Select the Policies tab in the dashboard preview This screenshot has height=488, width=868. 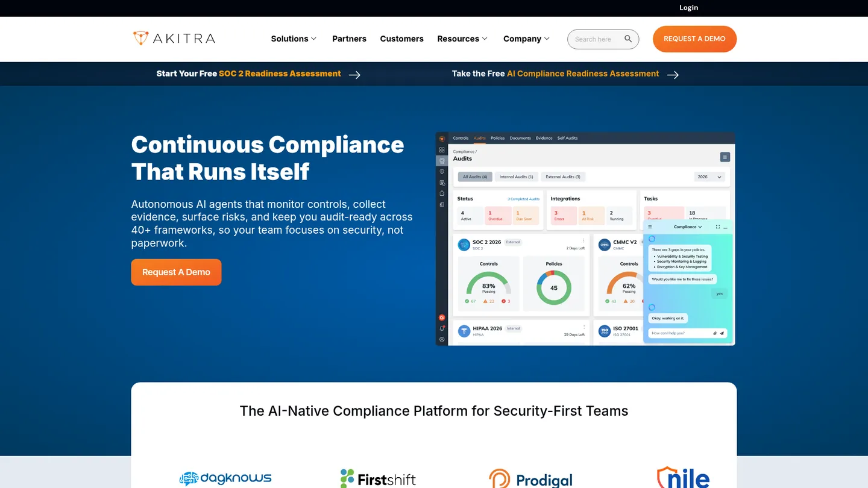coord(498,138)
